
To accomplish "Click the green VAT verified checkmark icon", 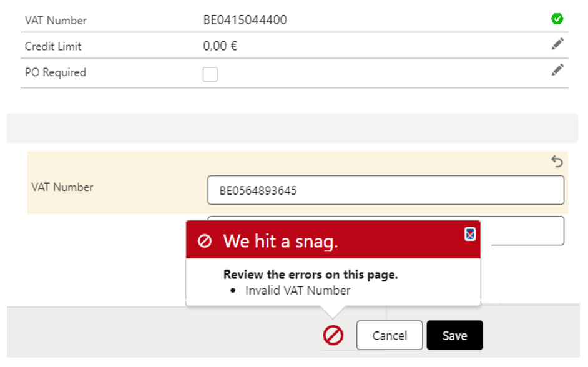I will pyautogui.click(x=557, y=19).
